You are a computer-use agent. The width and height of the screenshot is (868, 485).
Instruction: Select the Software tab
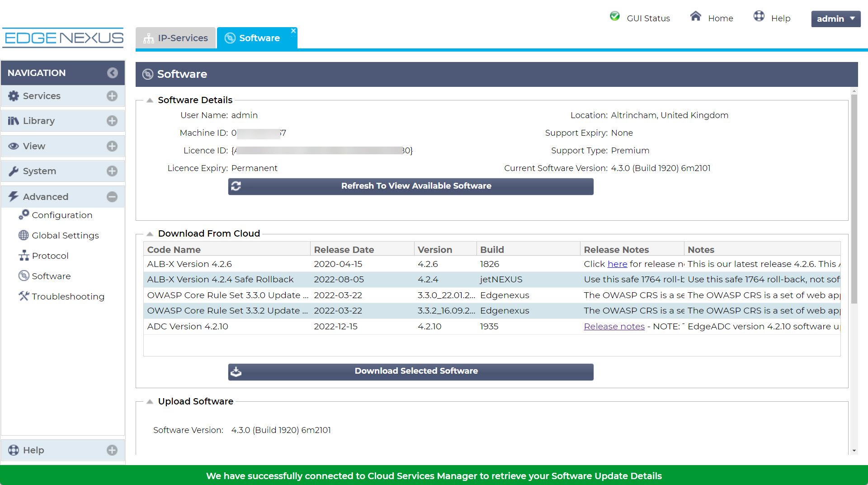pos(257,38)
